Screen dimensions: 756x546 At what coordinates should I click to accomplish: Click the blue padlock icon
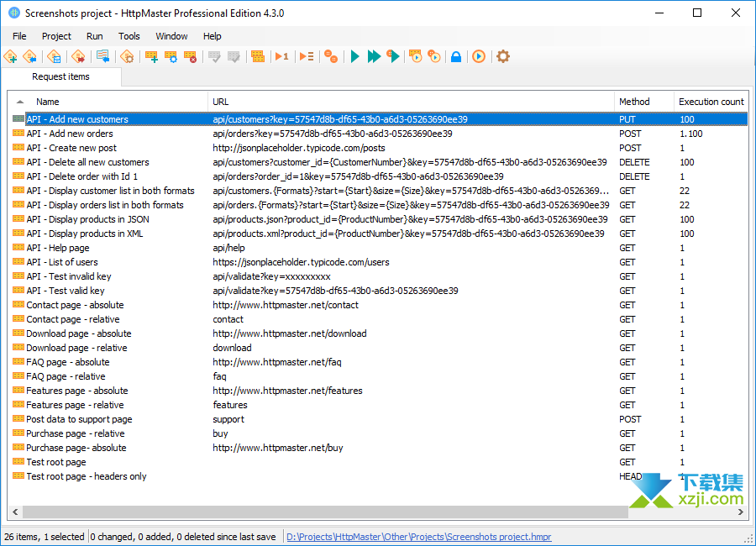(x=456, y=56)
